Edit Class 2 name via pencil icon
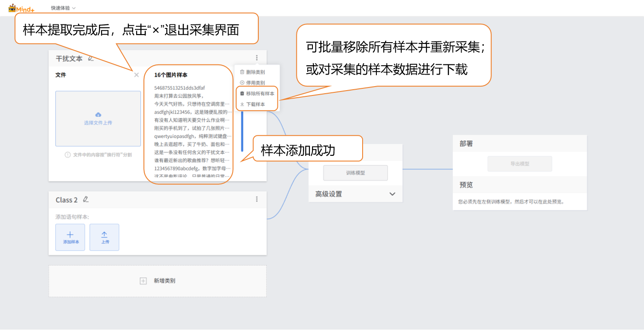This screenshot has height=333, width=644. 86,200
